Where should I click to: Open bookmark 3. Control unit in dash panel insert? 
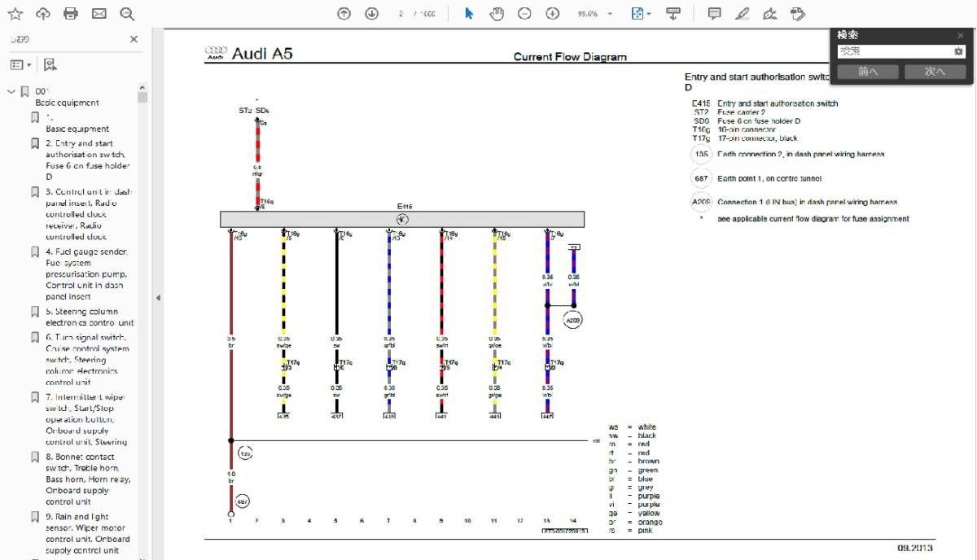(88, 214)
